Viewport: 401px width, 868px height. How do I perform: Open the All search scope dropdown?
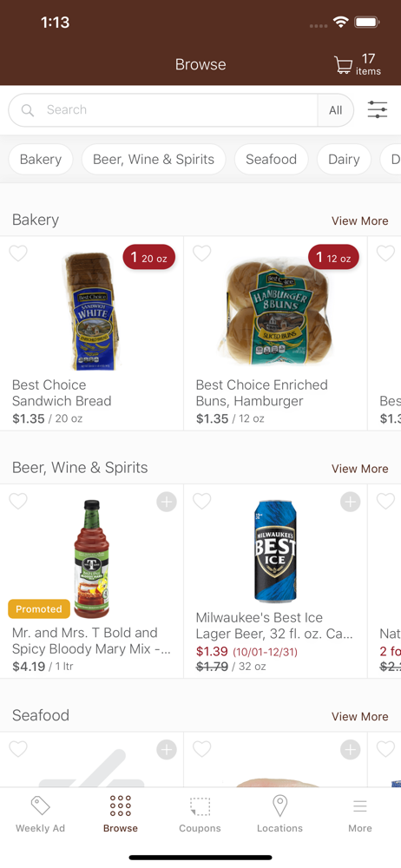tap(336, 110)
